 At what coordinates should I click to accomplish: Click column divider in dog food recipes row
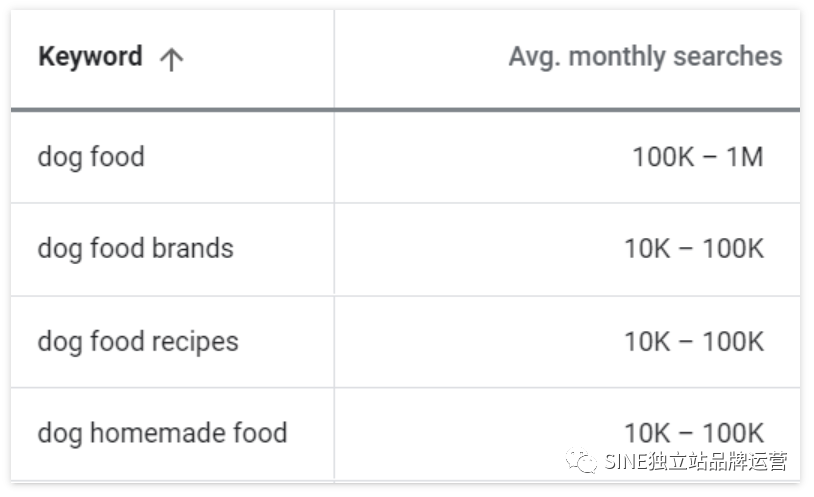(334, 342)
